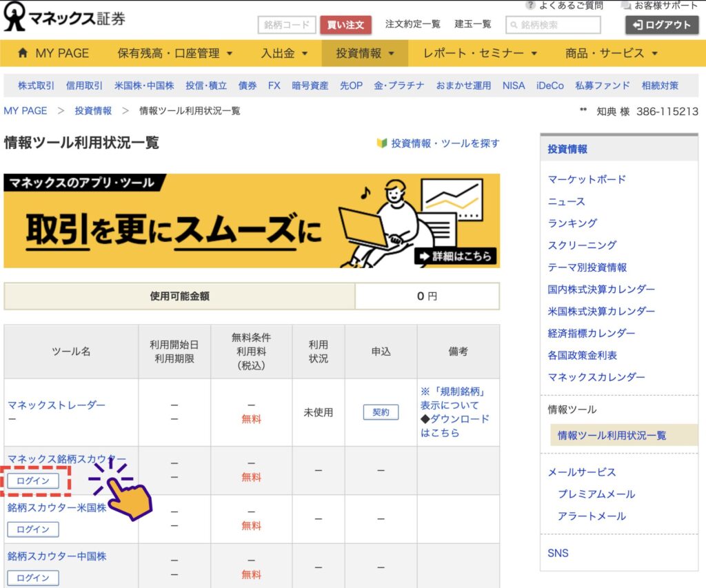Click the MY PAGE breadcrumb link

(26, 111)
